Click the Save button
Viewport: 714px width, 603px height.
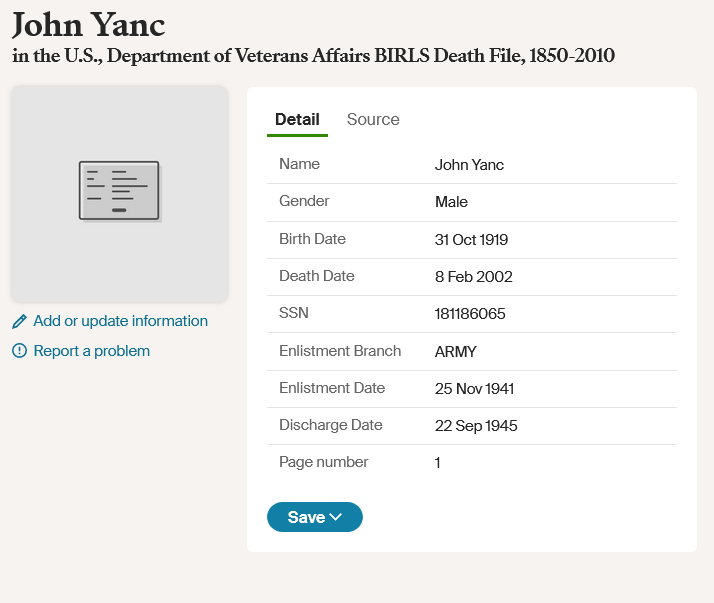pos(315,517)
